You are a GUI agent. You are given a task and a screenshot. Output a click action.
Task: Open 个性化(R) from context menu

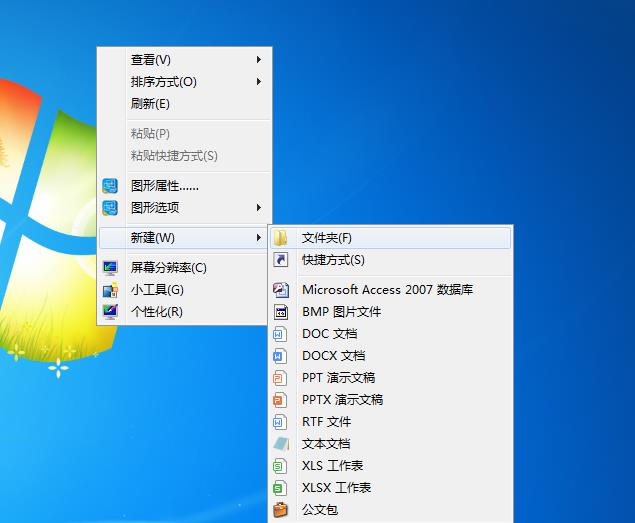coord(185,312)
